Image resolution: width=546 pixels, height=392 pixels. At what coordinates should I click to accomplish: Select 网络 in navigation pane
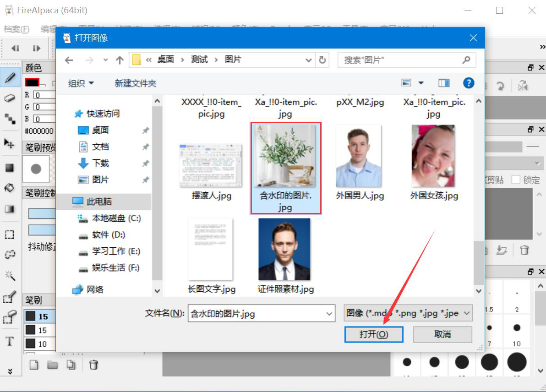pyautogui.click(x=88, y=289)
